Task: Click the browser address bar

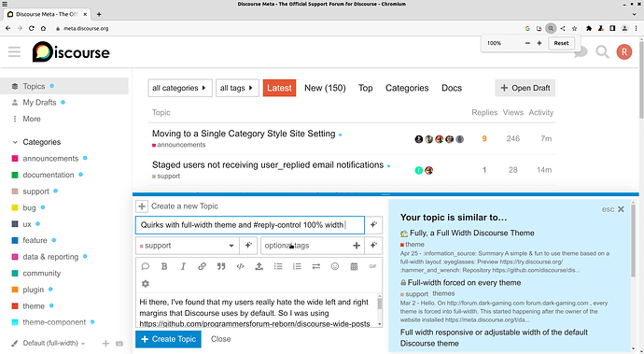Action: [x=287, y=28]
